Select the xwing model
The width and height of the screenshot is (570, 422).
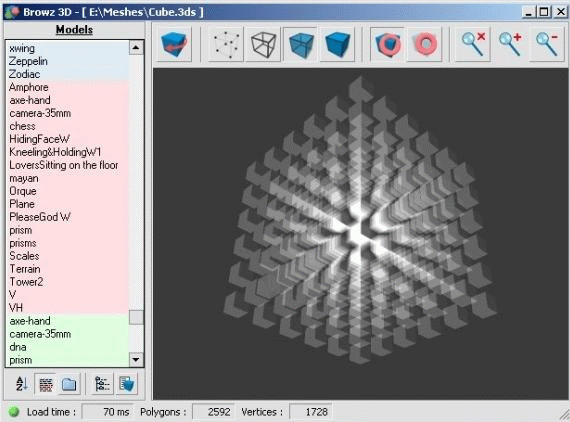coord(67,48)
